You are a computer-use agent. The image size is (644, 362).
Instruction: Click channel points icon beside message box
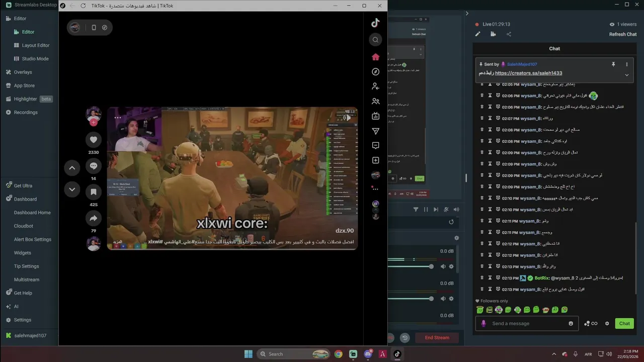pos(591,323)
